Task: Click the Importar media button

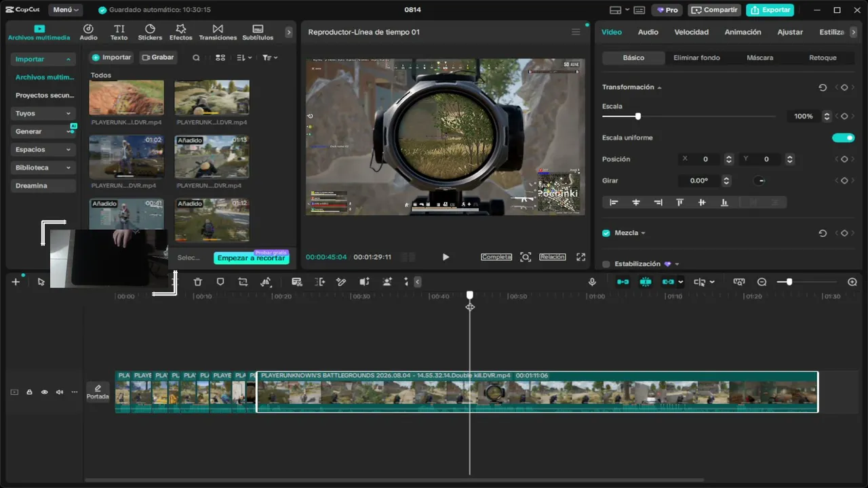Action: [111, 58]
